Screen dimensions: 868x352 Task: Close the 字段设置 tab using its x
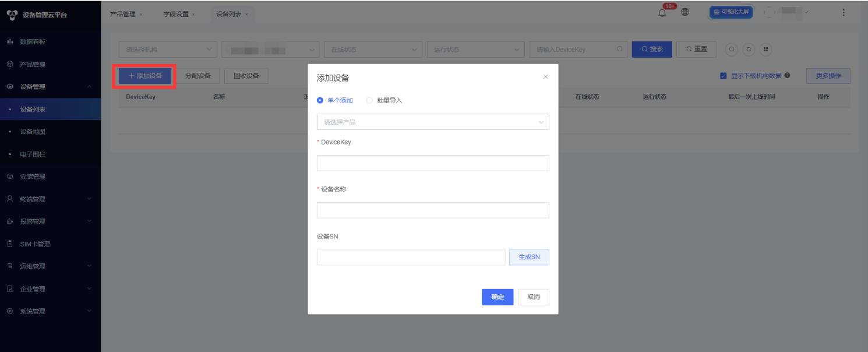[193, 15]
